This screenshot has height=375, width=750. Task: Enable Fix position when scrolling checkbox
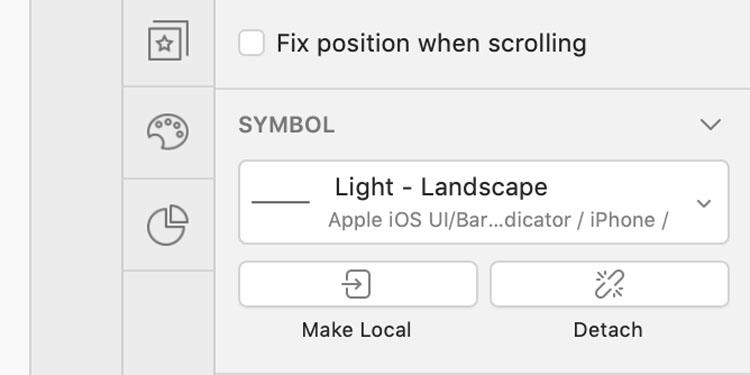point(252,43)
